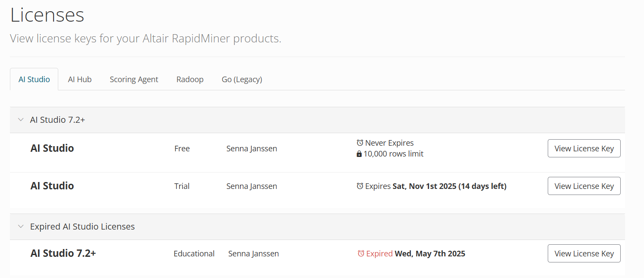This screenshot has height=278, width=644.
Task: Click the red expired clock icon
Action: [361, 254]
